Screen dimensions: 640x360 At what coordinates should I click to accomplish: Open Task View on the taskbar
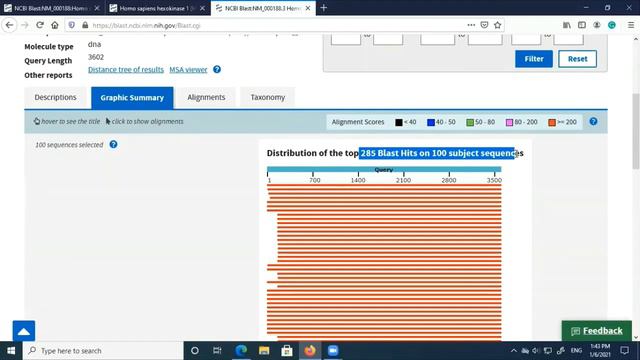(x=217, y=351)
